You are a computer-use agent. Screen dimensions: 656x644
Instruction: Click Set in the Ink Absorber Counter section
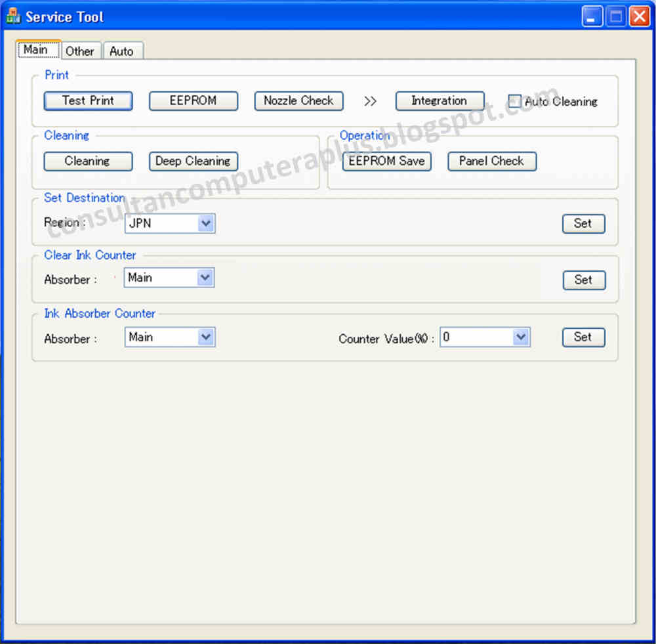pos(583,337)
